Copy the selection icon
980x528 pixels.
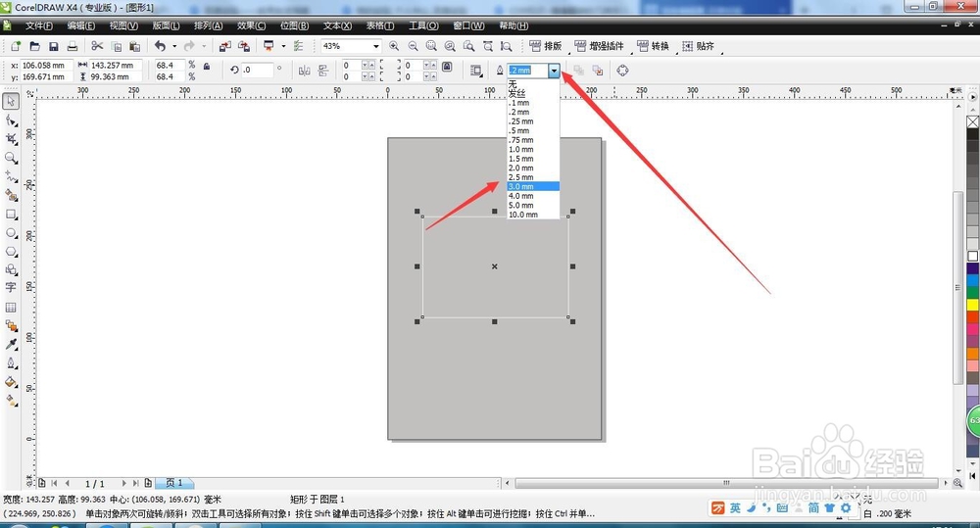pos(117,46)
